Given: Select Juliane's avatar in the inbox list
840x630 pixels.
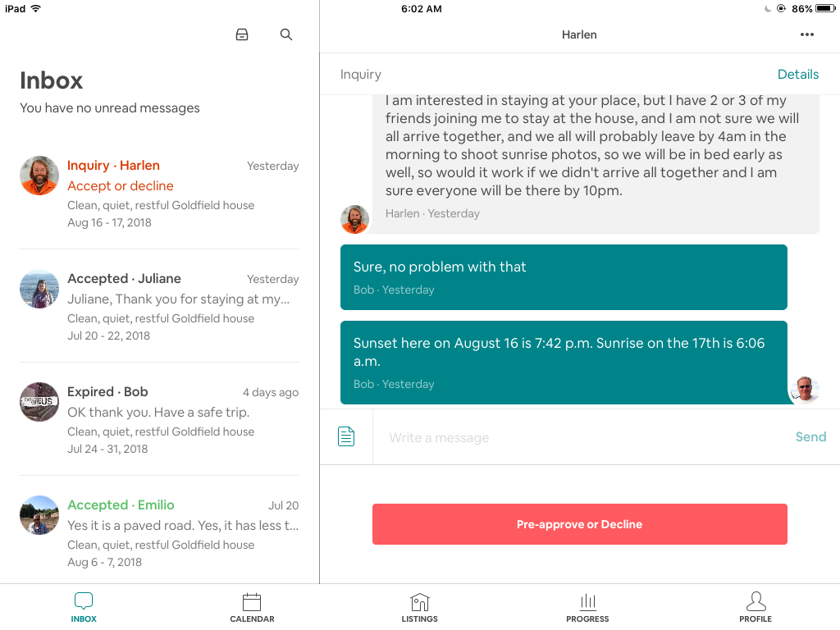Looking at the screenshot, I should 39,289.
